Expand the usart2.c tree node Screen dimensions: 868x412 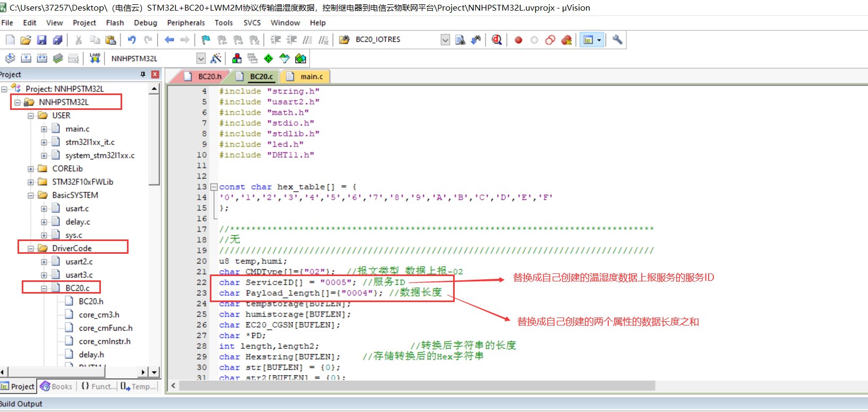44,262
